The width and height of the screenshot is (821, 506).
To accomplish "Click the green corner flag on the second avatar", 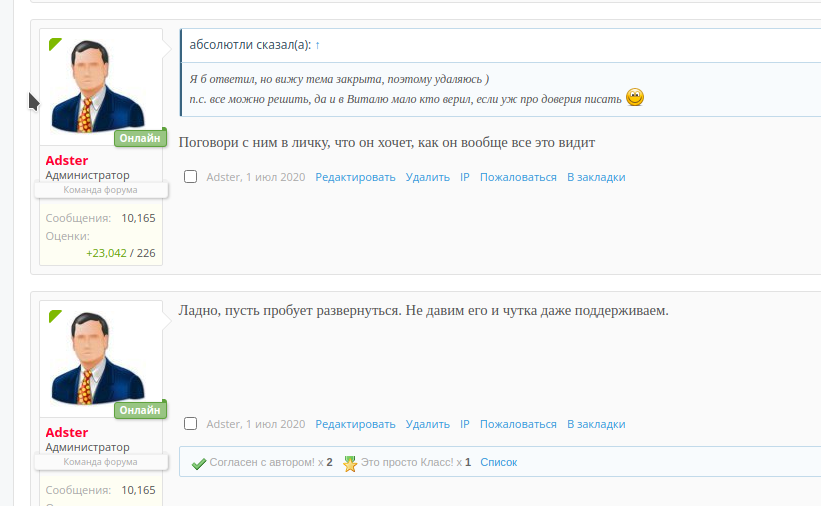I will click(x=55, y=316).
